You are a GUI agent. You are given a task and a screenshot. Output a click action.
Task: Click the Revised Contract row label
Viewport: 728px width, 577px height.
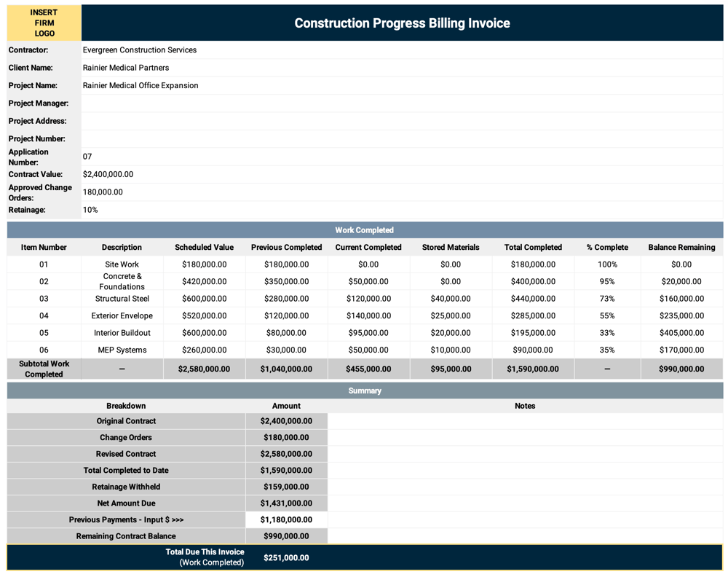pos(126,454)
